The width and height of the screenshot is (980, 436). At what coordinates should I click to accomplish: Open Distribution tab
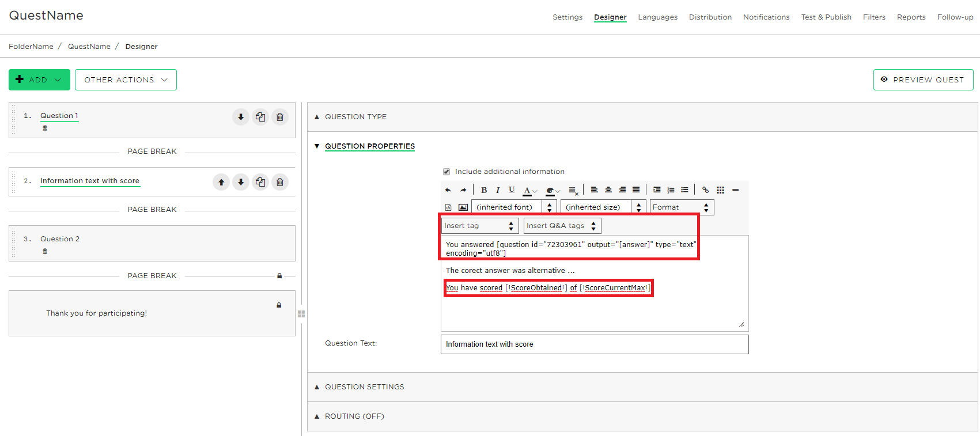pyautogui.click(x=710, y=17)
